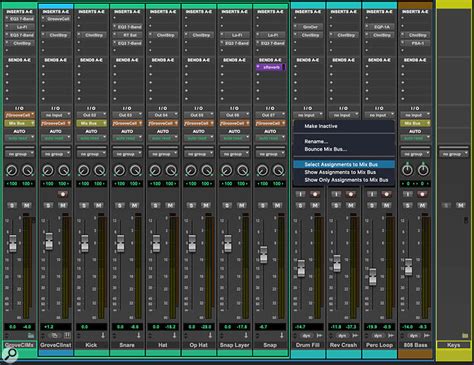Mute the GrooveClMx track

[27, 205]
